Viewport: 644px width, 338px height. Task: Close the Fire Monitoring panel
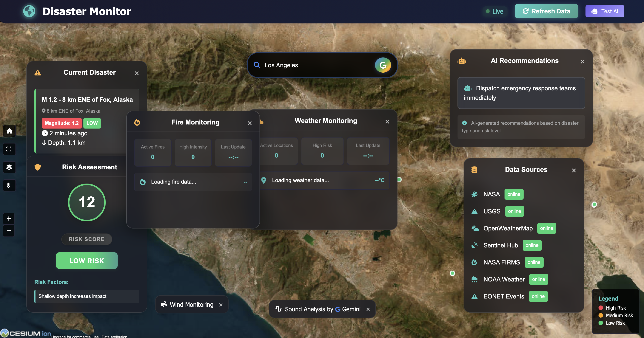click(250, 123)
